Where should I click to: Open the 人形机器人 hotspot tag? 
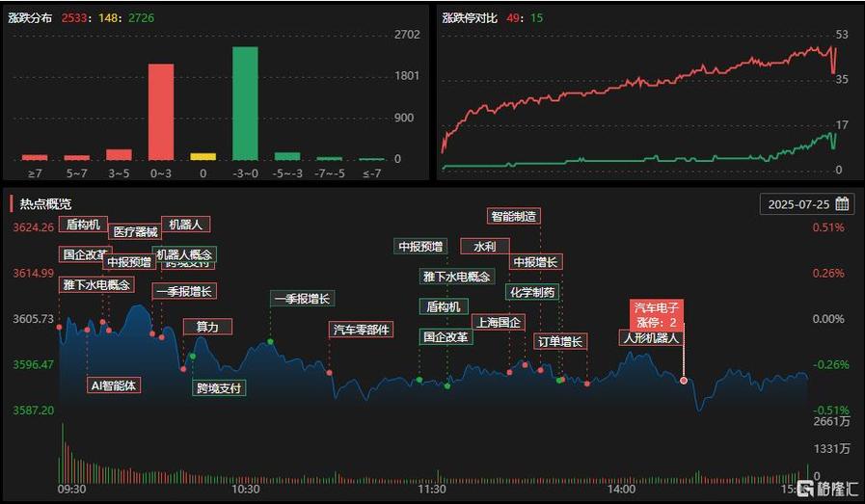click(652, 338)
